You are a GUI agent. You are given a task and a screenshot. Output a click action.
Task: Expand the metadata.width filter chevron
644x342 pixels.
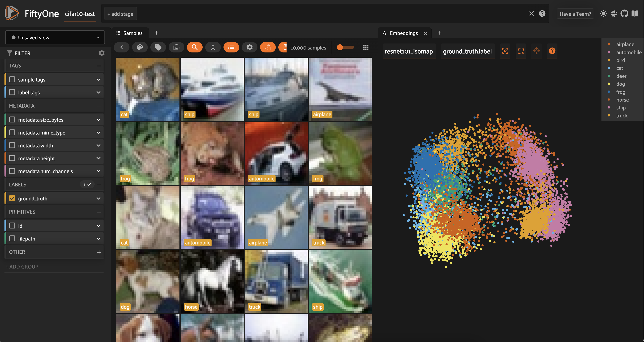click(x=99, y=145)
